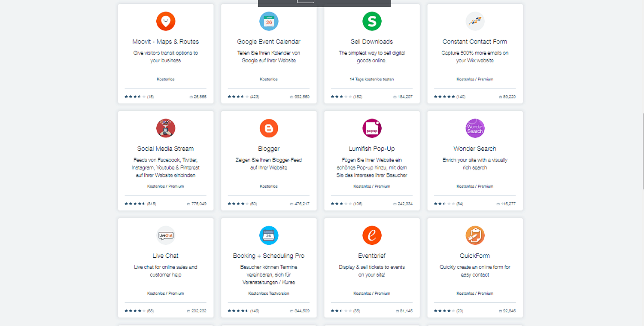Screen dimensions: 644x326
Task: Click install count 202,232 on Live Chat
Action: [197, 311]
